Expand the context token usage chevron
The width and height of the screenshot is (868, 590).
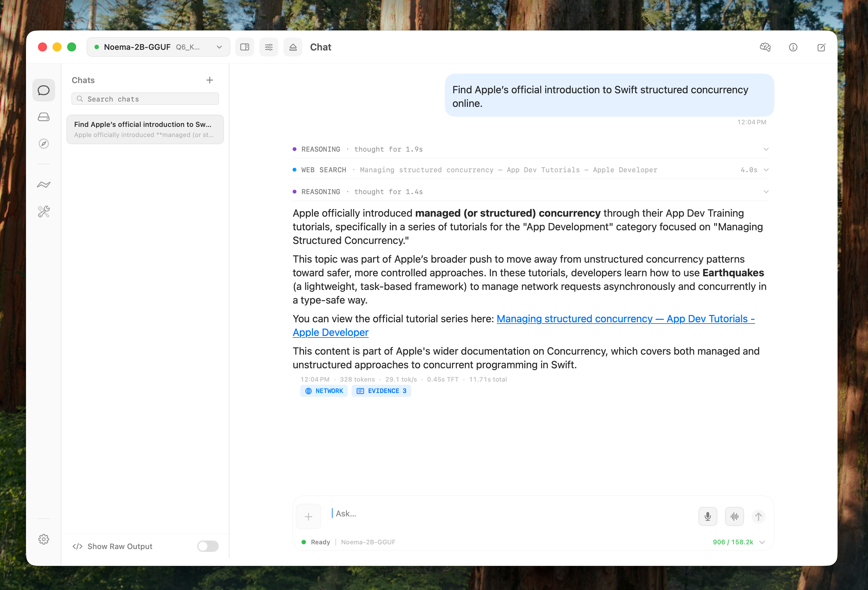762,542
